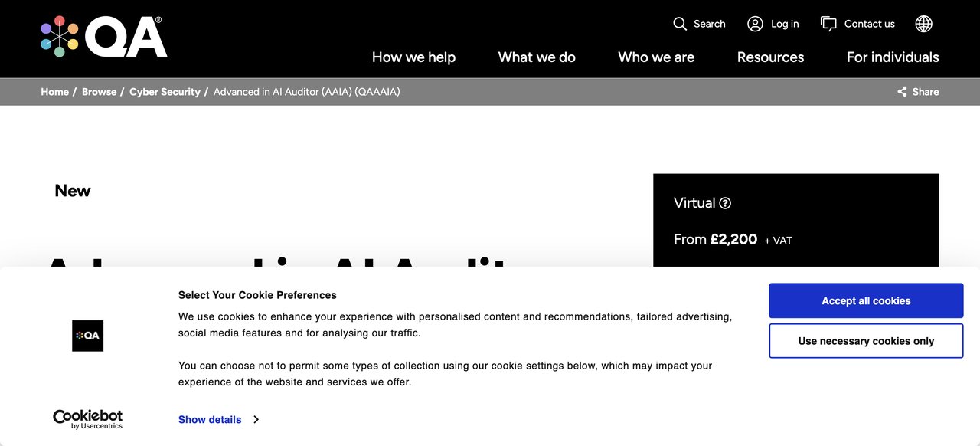Click the Cookiebot by Usercentrics logo

pyautogui.click(x=87, y=419)
